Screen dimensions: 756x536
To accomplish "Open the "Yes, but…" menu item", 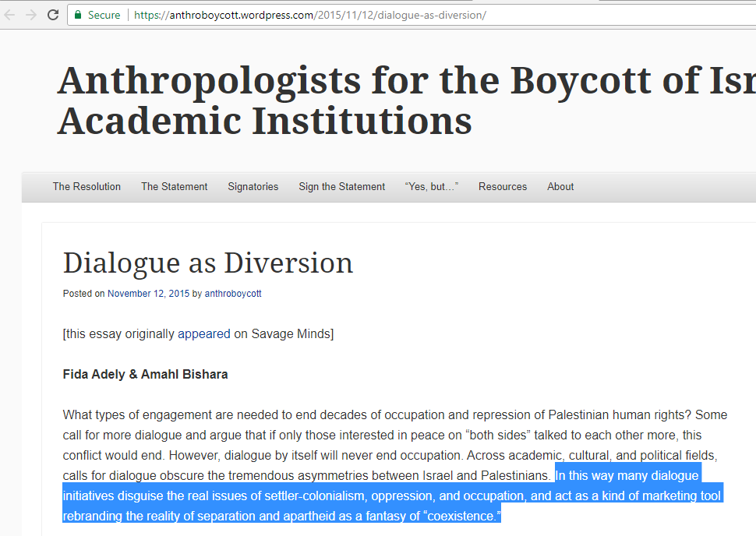I will tap(431, 187).
